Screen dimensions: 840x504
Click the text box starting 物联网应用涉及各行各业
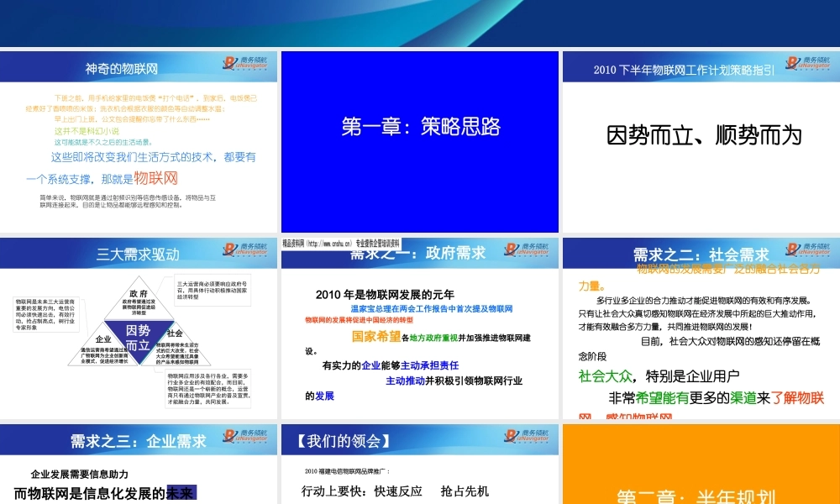pos(207,389)
